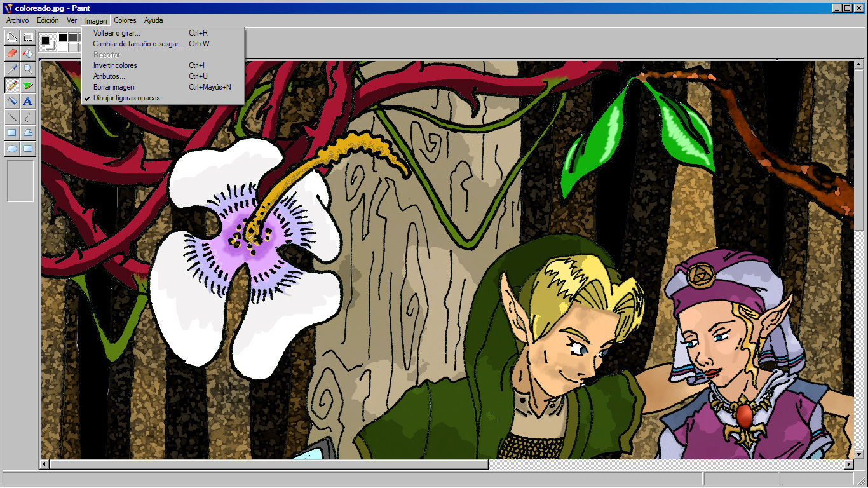The image size is (868, 488).
Task: Click the horizontal scrollbar right arrow
Action: [x=848, y=464]
